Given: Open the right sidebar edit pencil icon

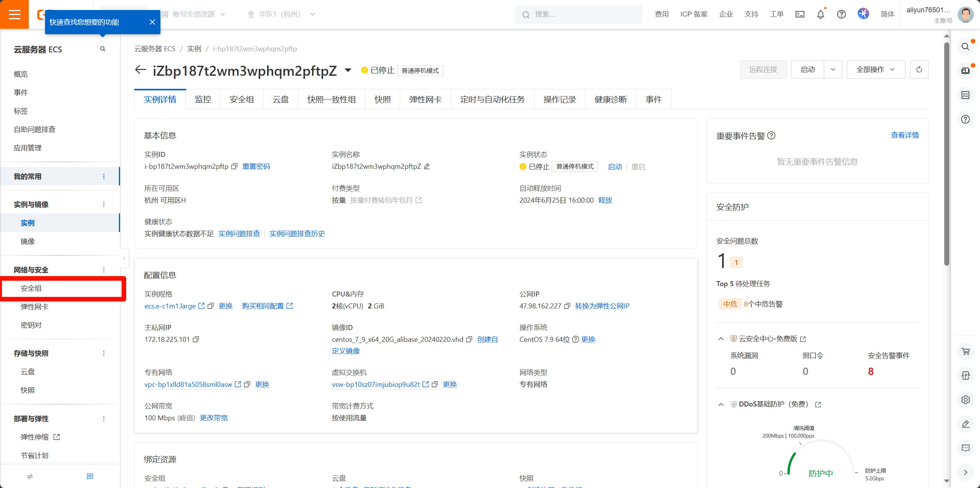Looking at the screenshot, I should click(965, 424).
